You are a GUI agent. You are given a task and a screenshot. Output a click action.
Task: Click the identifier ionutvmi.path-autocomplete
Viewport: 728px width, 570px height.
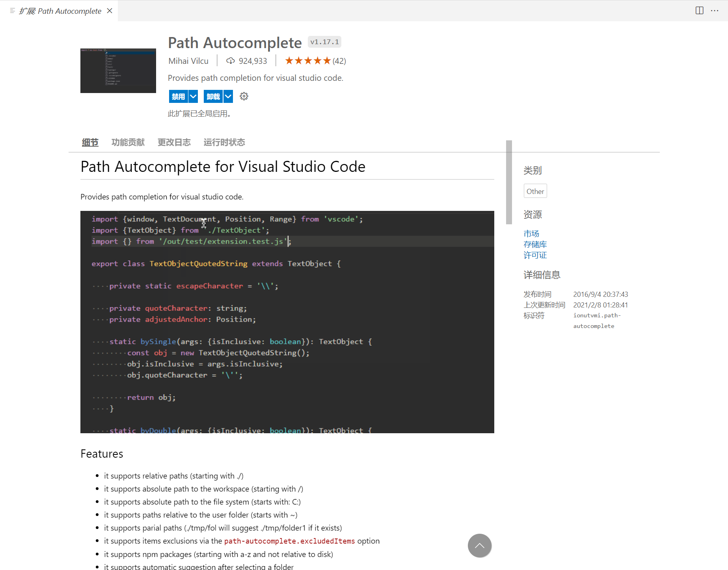[597, 320]
